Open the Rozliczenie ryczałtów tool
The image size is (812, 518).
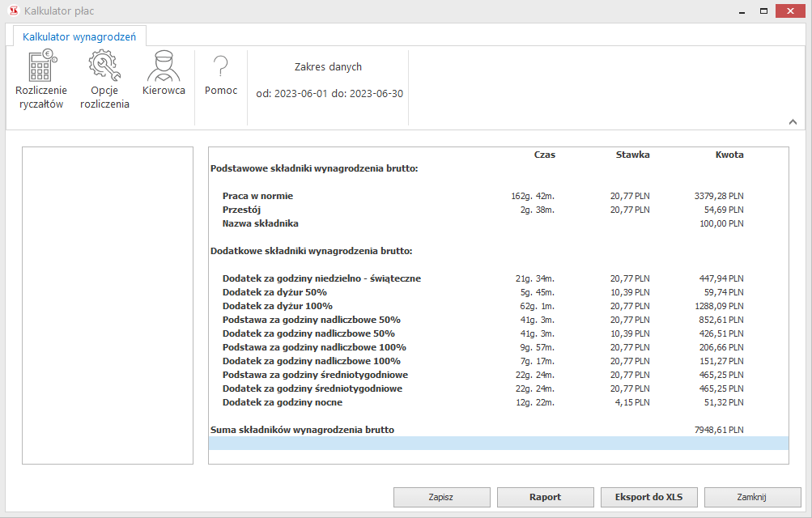tap(40, 77)
